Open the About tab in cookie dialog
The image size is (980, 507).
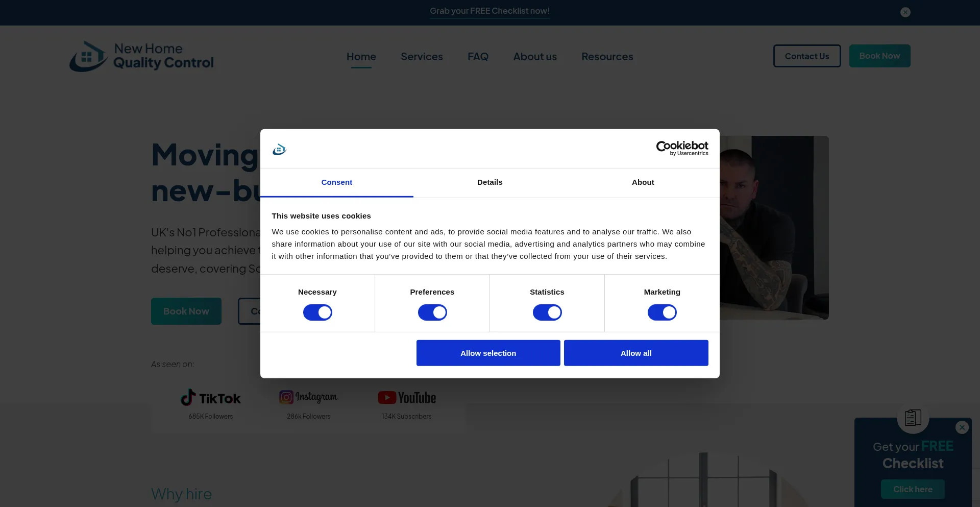643,182
